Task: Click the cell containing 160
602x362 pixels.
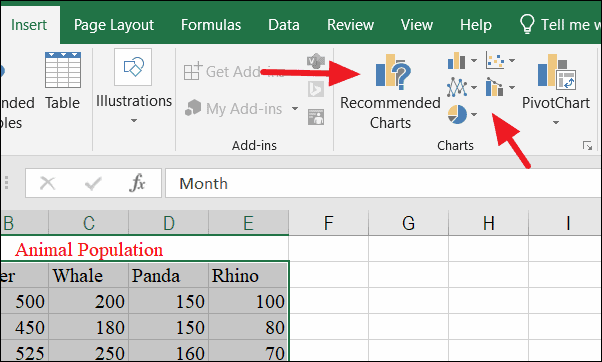Action: tap(168, 351)
